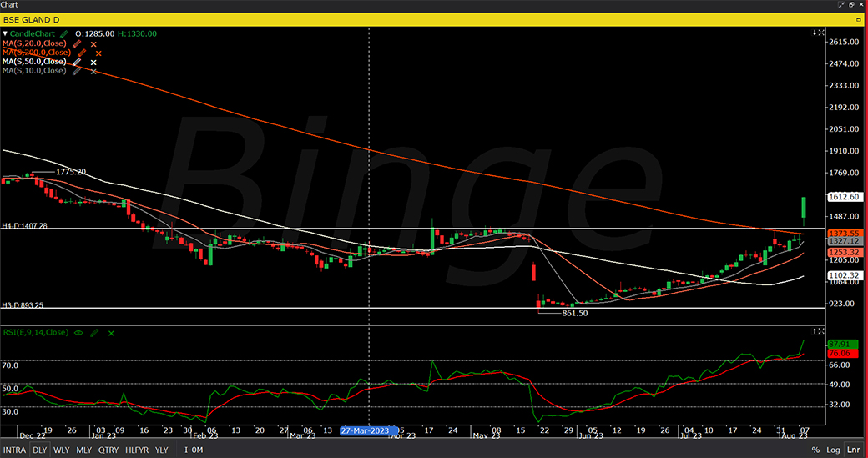This screenshot has height=458, width=868.
Task: Click the MA(S,50.0,Close) legend label
Action: pyautogui.click(x=34, y=62)
